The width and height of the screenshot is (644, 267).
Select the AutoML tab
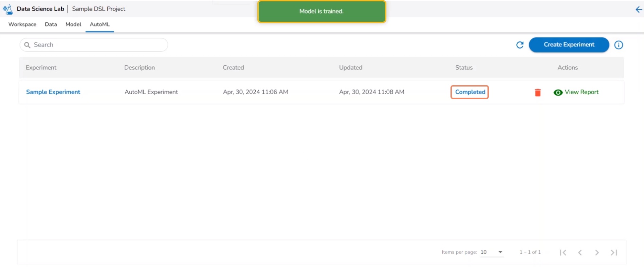coord(100,24)
